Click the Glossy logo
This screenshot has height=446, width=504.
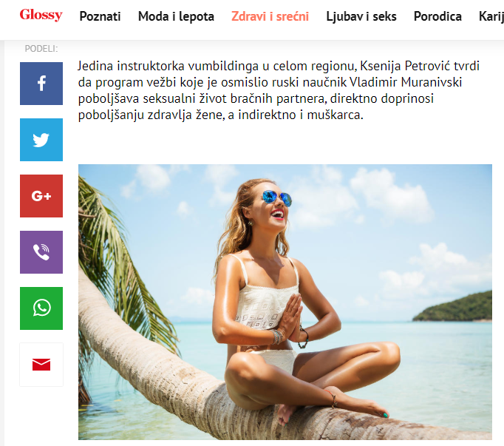click(41, 15)
